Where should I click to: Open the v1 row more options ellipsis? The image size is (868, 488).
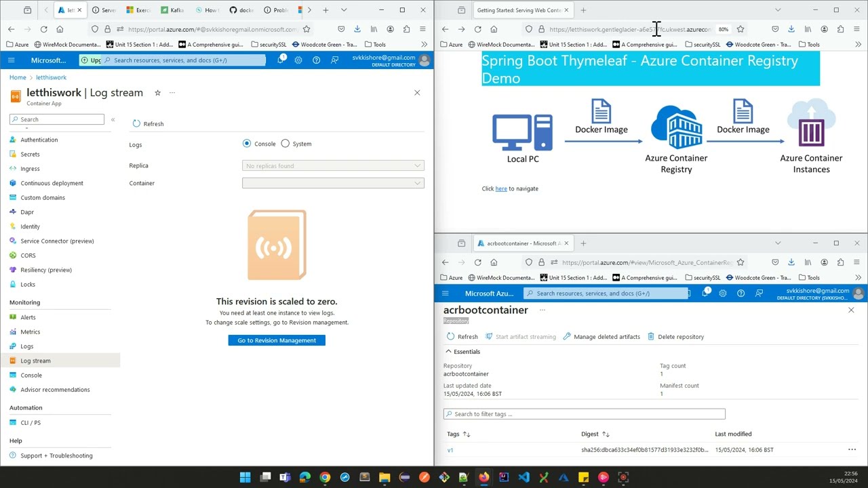(x=852, y=450)
